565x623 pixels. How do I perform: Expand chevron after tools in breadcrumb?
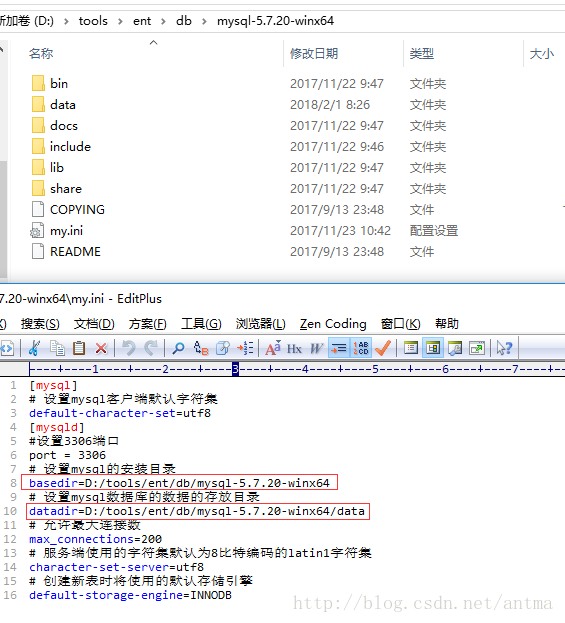[x=120, y=21]
